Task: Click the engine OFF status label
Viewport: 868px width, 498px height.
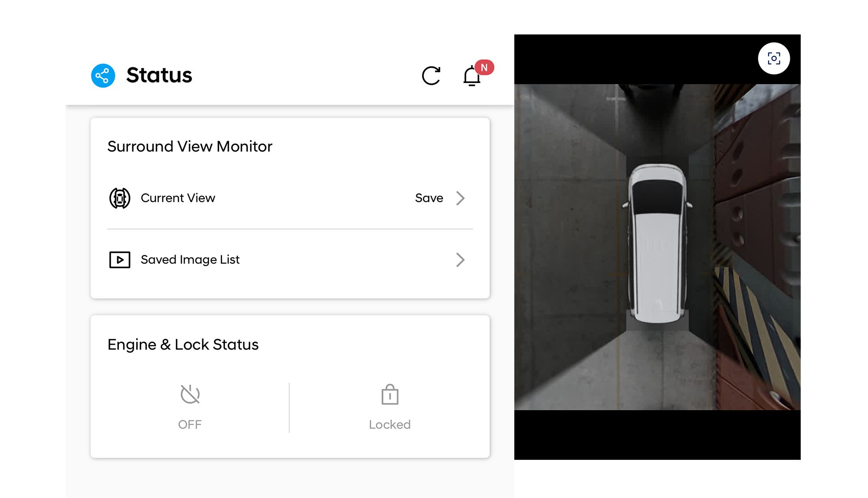Action: coord(190,424)
